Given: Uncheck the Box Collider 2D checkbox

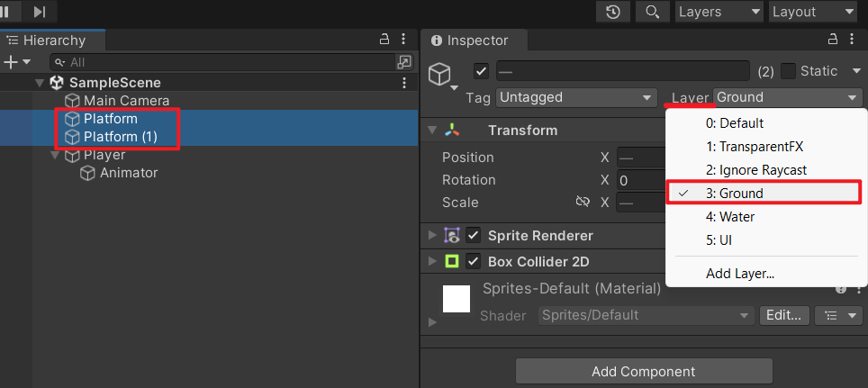Looking at the screenshot, I should (x=474, y=262).
